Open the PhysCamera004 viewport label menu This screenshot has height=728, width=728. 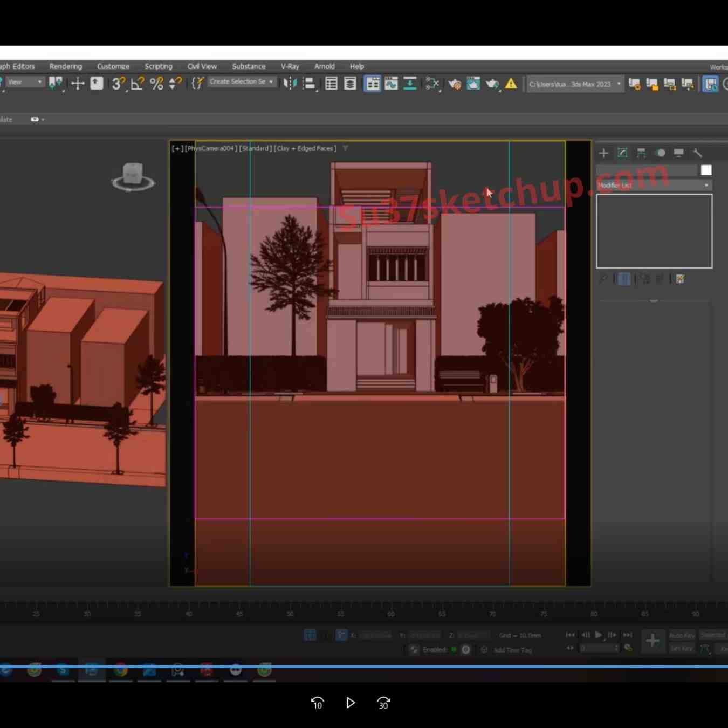pos(211,148)
